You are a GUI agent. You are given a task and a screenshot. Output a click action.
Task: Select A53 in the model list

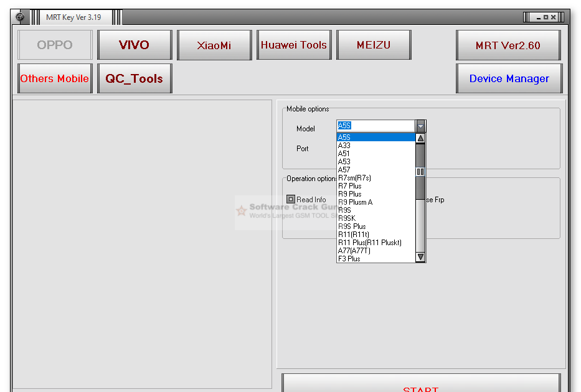tap(376, 162)
